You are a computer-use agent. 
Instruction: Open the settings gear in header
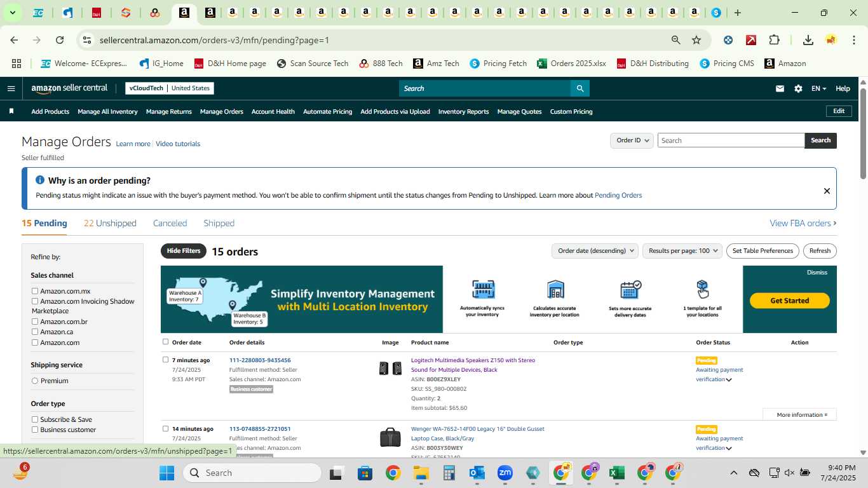click(x=798, y=88)
